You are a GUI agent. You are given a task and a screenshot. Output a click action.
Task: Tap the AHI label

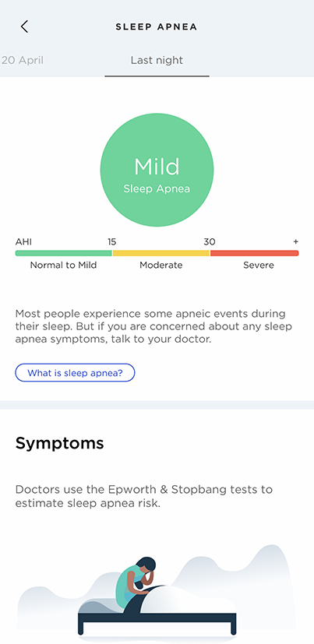click(23, 241)
